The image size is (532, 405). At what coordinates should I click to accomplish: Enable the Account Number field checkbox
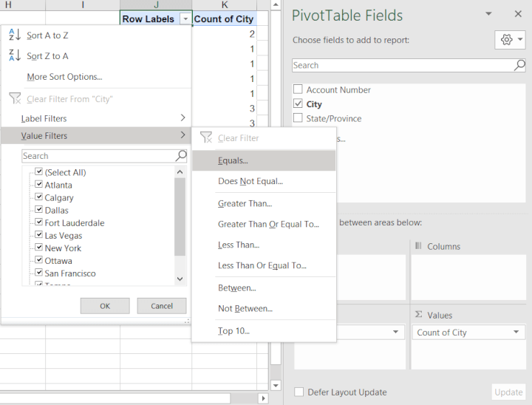coord(298,89)
